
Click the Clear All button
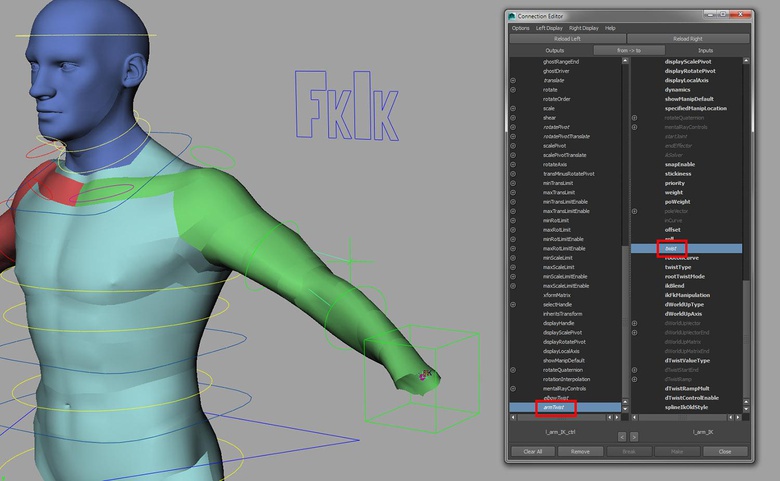coord(532,451)
